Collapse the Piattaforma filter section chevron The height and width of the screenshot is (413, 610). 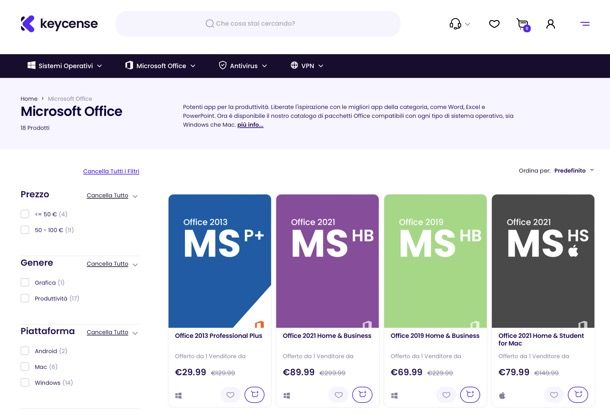pos(135,333)
